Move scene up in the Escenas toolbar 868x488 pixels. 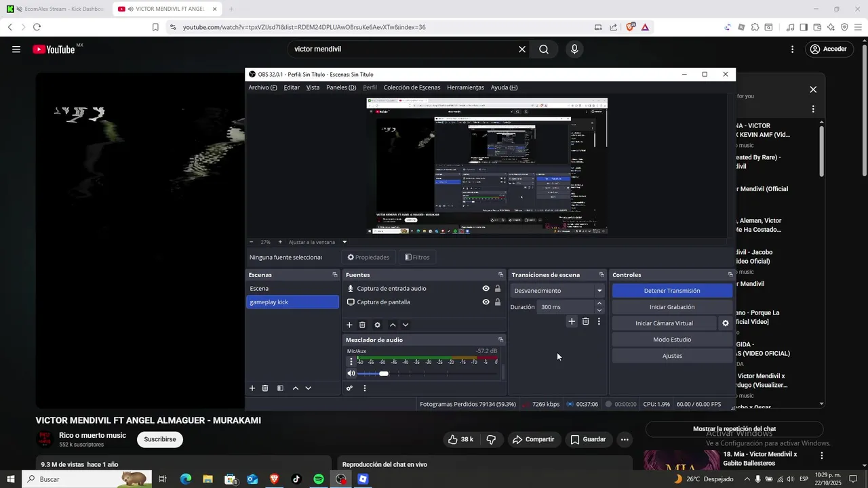pos(296,388)
